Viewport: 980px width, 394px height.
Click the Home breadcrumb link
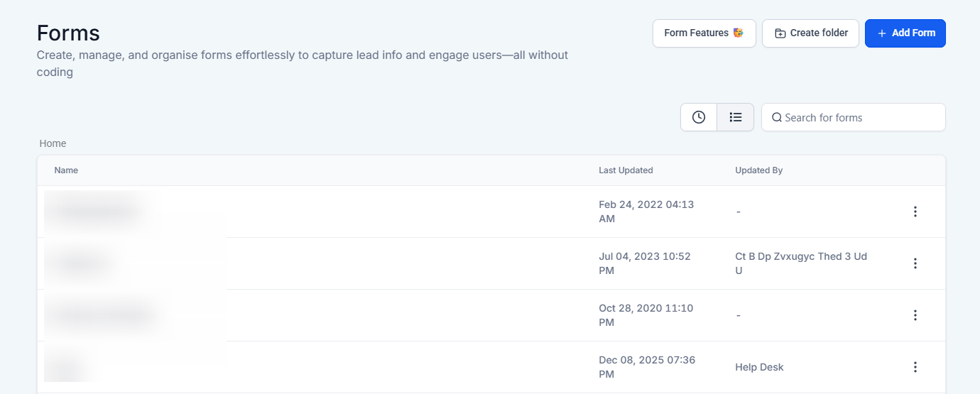tap(53, 143)
